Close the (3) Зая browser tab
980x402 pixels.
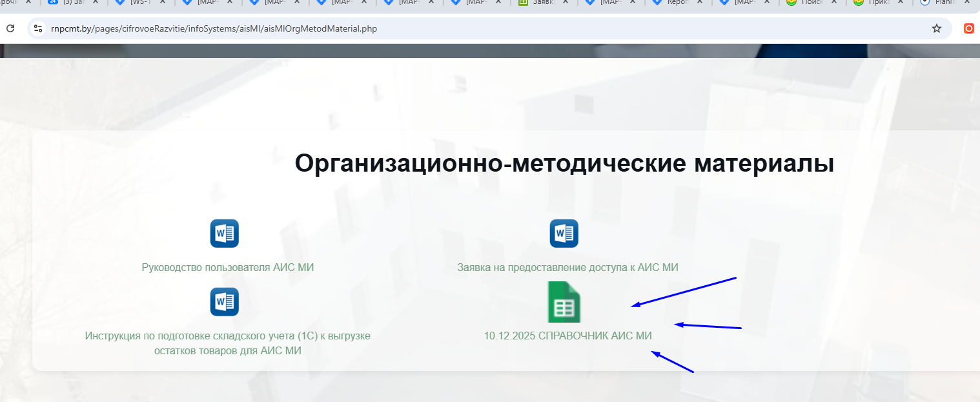click(96, 2)
